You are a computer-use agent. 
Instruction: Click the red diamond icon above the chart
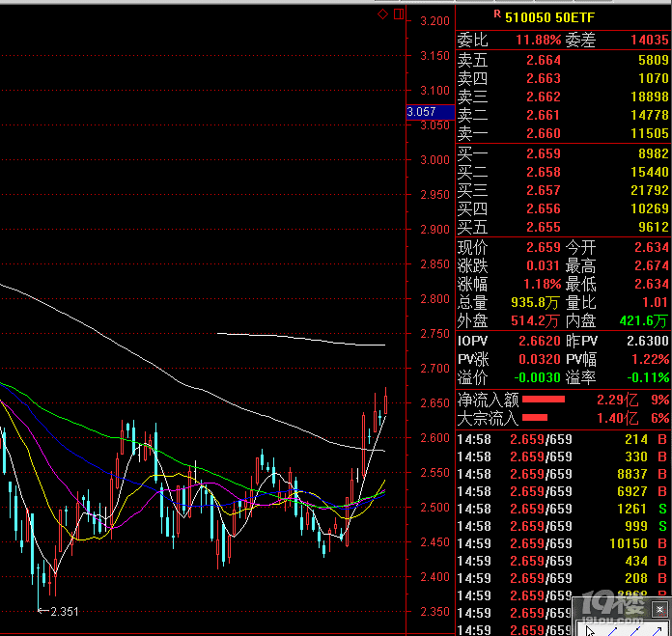(382, 14)
